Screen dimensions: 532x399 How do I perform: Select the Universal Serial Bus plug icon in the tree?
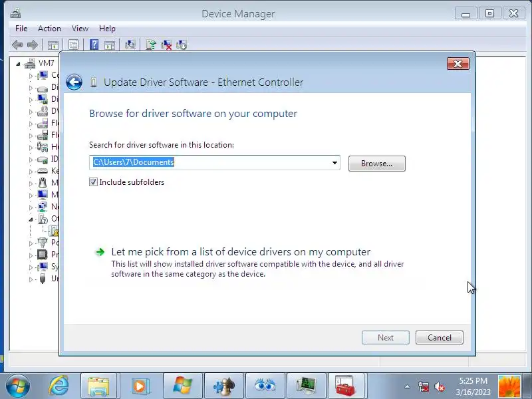click(x=43, y=278)
